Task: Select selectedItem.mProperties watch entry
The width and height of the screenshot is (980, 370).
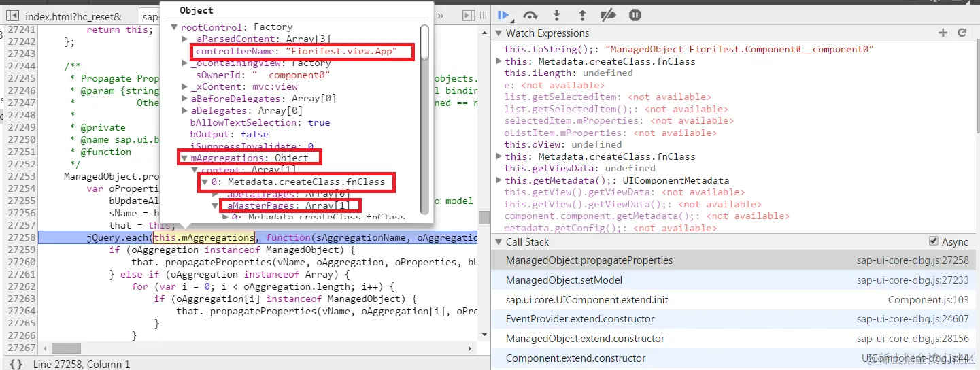Action: coord(618,121)
